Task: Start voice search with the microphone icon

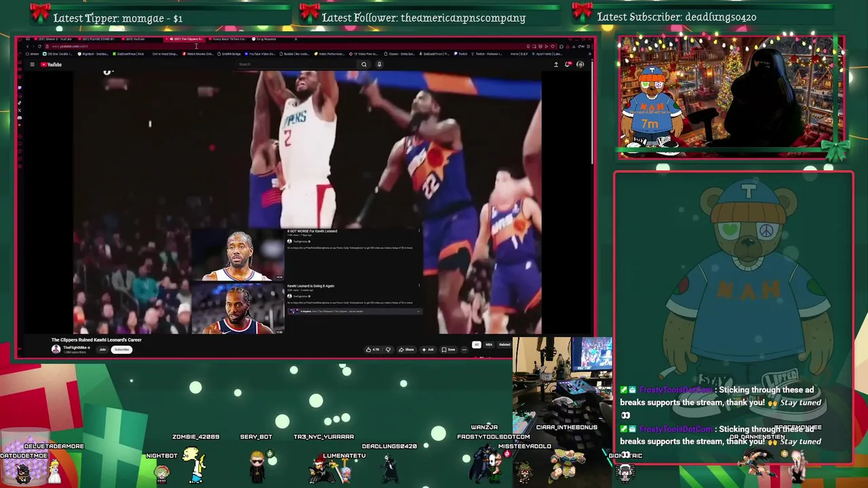Action: coord(379,64)
